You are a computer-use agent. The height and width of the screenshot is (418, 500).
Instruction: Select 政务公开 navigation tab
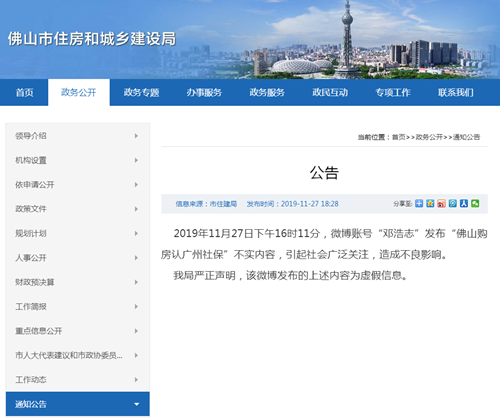79,92
